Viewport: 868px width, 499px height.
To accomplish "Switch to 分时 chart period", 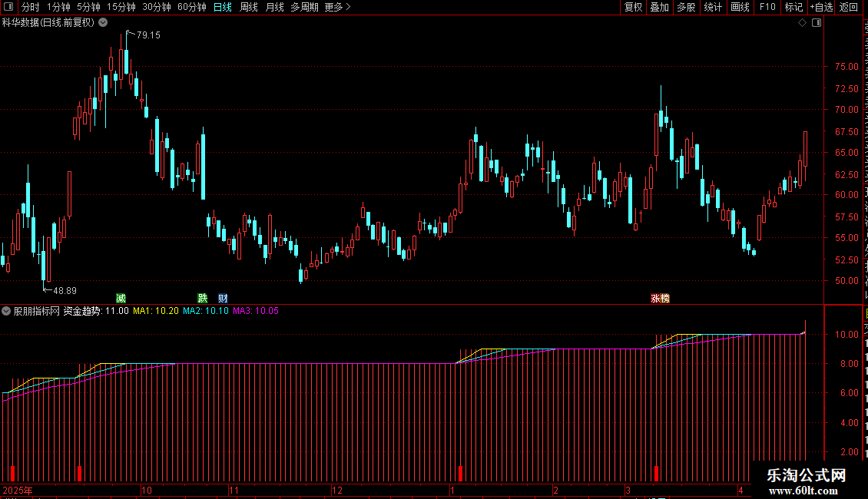I will pyautogui.click(x=31, y=7).
